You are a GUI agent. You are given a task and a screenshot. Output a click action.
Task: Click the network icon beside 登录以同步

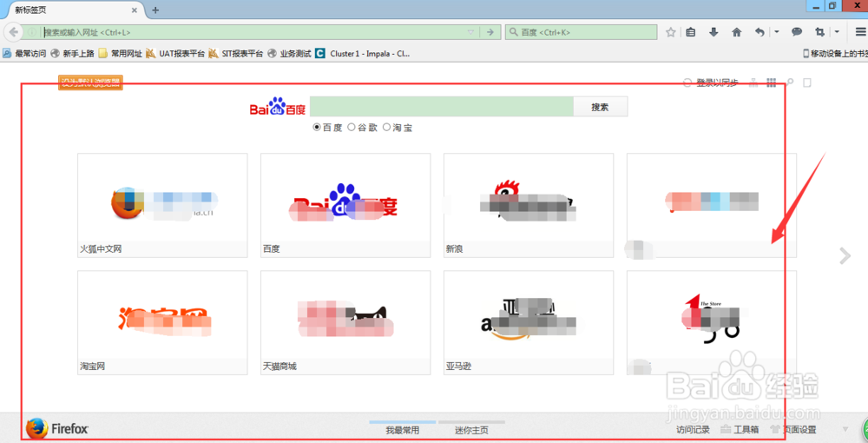pyautogui.click(x=753, y=83)
